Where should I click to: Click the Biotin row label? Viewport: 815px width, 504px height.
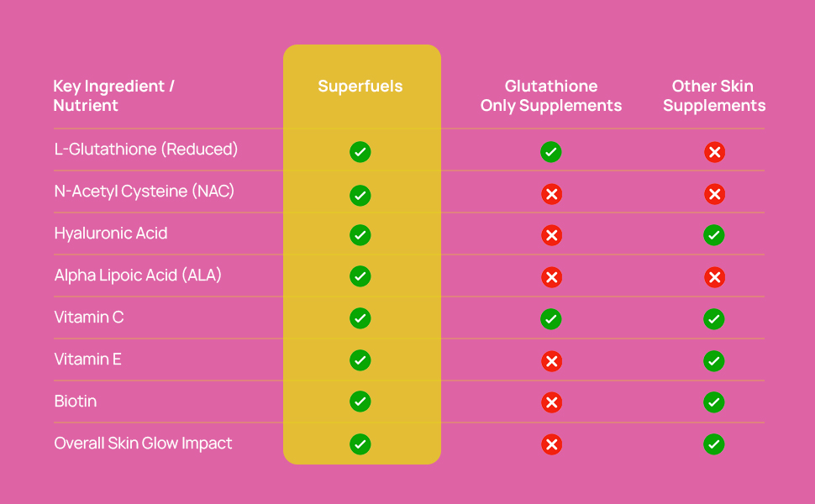pos(76,402)
